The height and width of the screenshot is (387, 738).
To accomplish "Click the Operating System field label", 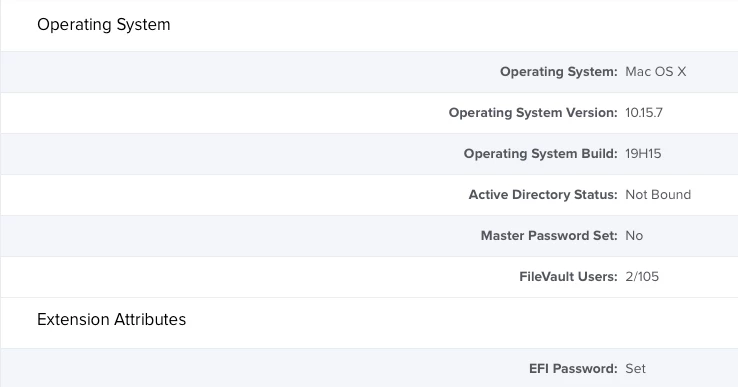I will click(559, 72).
